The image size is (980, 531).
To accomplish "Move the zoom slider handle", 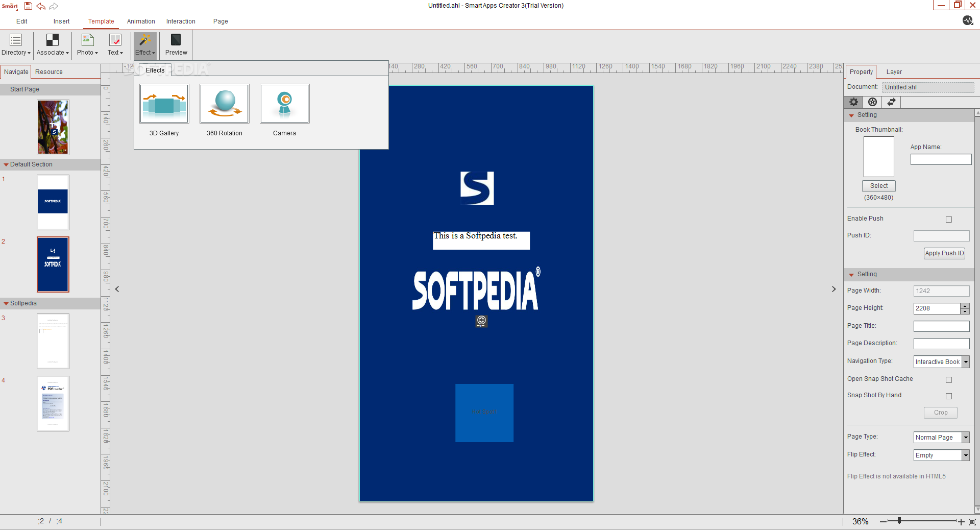I will 899,521.
